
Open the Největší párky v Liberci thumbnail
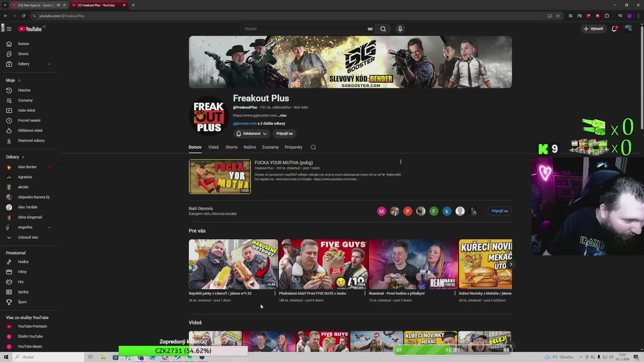coord(233,264)
